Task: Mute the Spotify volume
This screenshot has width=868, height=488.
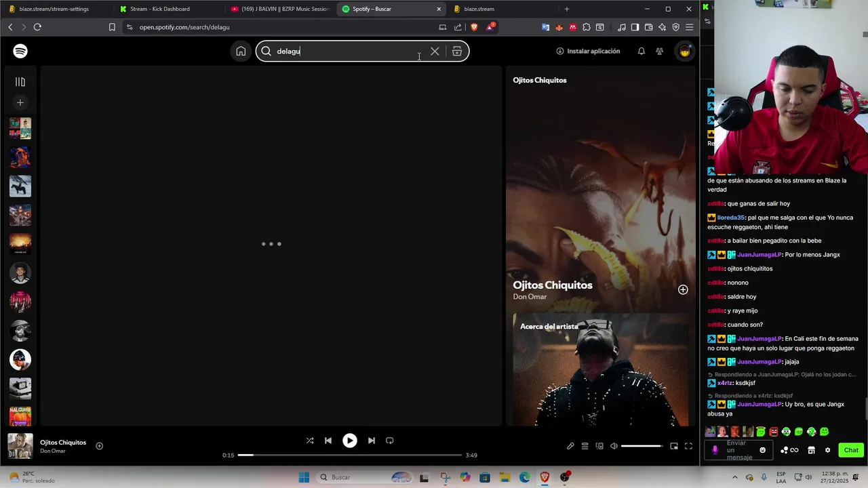Action: (x=614, y=446)
